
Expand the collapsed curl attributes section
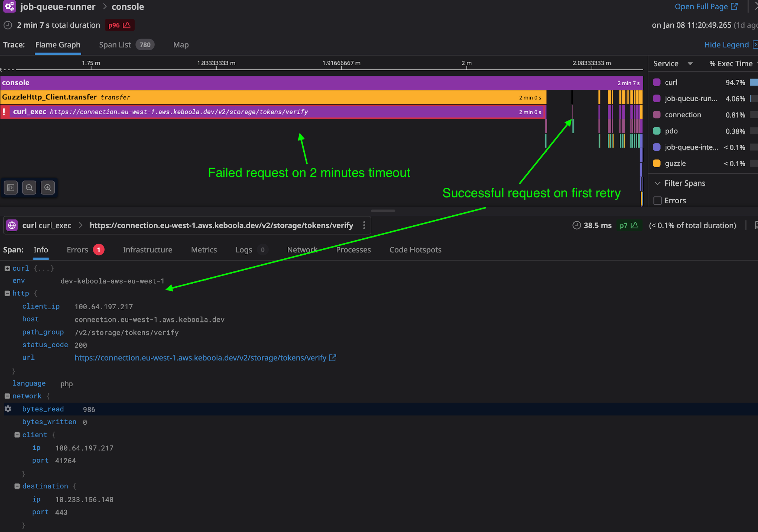tap(7, 268)
